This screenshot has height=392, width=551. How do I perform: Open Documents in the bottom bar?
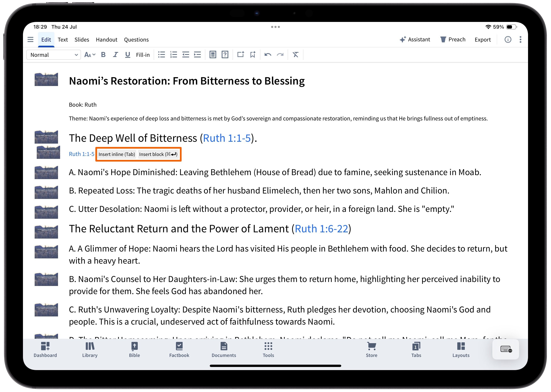224,350
